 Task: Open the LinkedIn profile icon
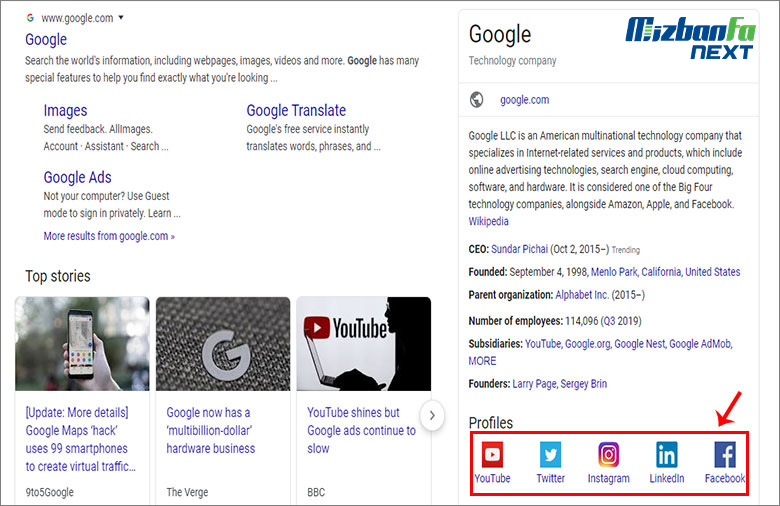(x=667, y=454)
